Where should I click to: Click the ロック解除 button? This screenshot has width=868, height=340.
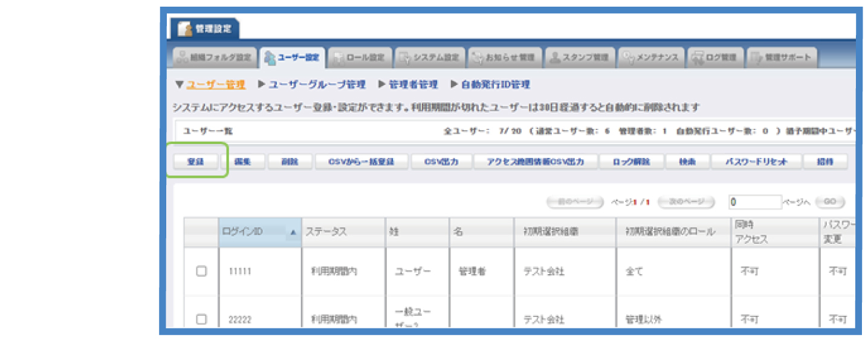coord(631,162)
